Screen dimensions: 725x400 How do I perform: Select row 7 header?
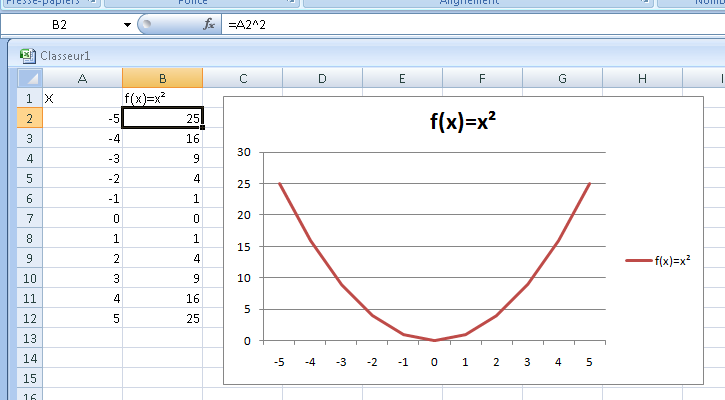(30, 218)
